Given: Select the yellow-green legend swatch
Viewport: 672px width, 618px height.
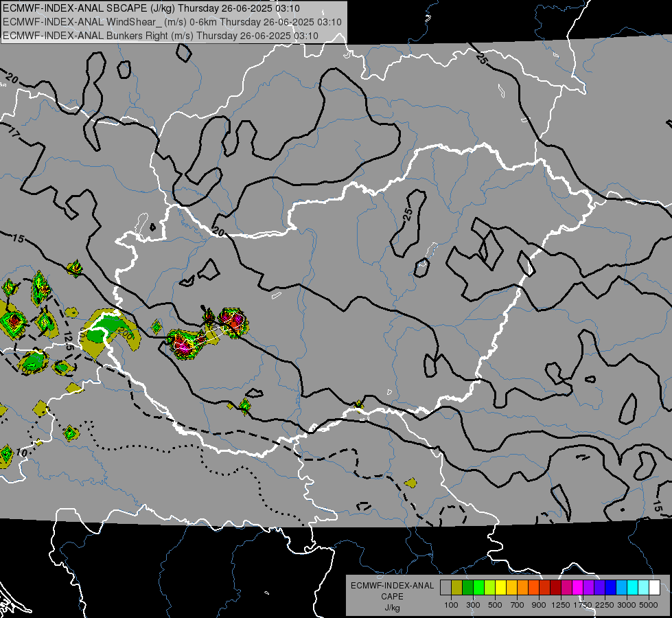Looking at the screenshot, I should coord(489,588).
